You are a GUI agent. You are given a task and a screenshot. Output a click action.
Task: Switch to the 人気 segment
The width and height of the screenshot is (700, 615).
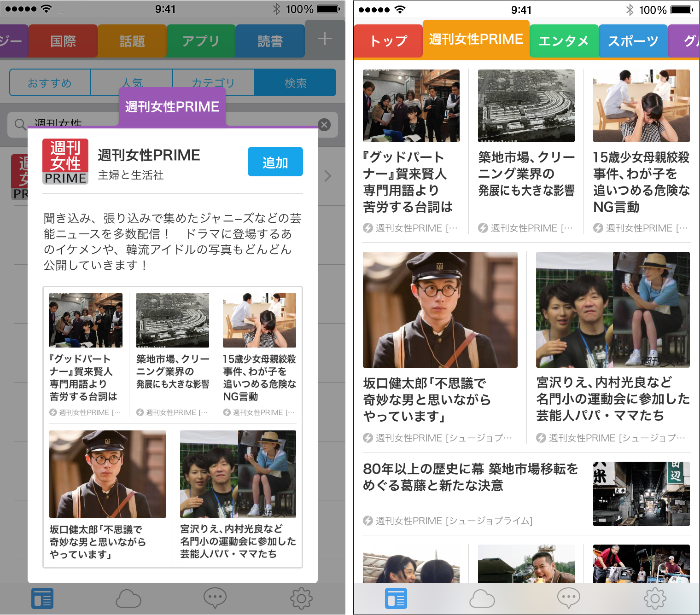(132, 82)
